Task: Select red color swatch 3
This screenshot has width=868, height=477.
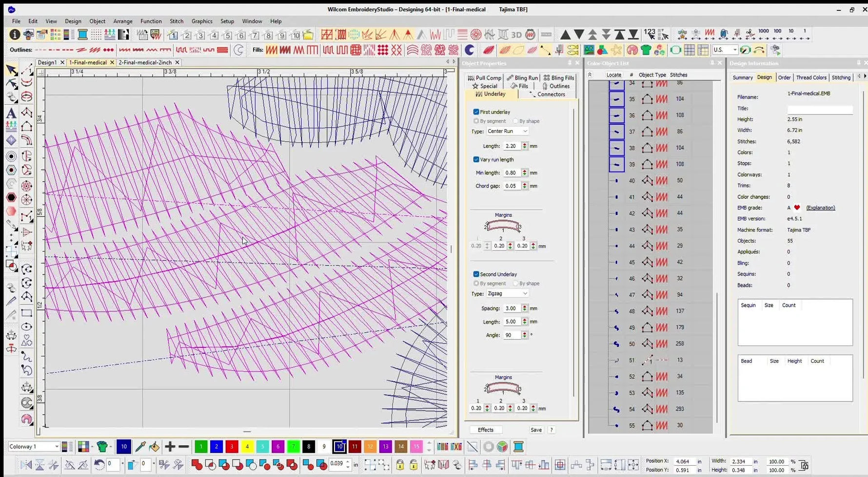Action: tap(232, 446)
